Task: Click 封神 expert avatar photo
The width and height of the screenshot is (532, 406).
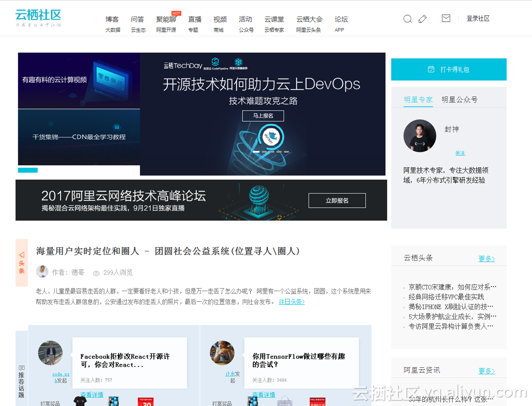Action: [420, 136]
